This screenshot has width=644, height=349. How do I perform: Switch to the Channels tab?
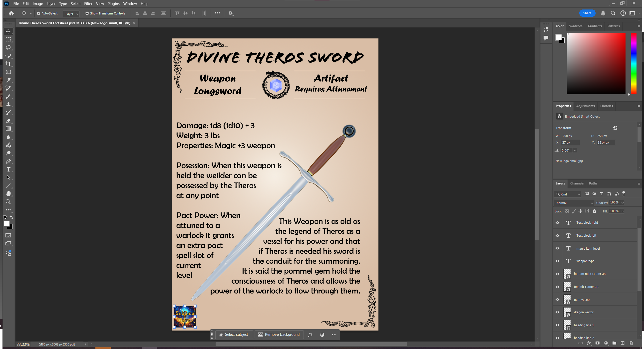tap(577, 183)
